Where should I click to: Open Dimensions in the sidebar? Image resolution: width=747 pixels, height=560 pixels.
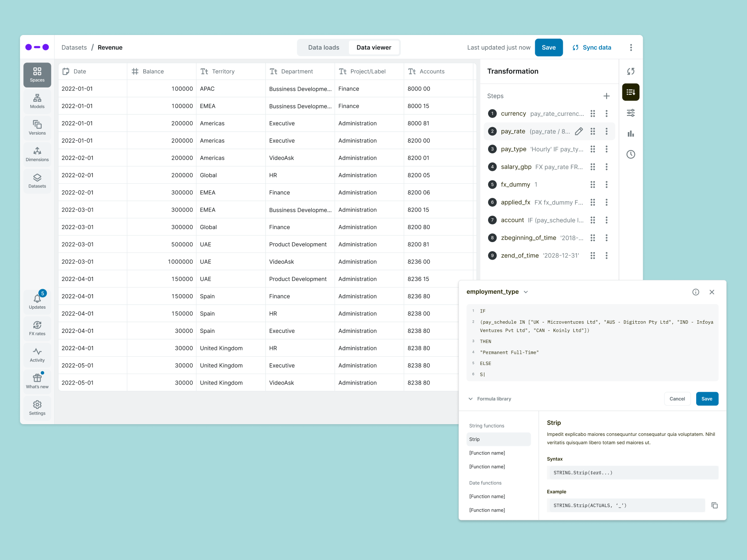(x=37, y=155)
